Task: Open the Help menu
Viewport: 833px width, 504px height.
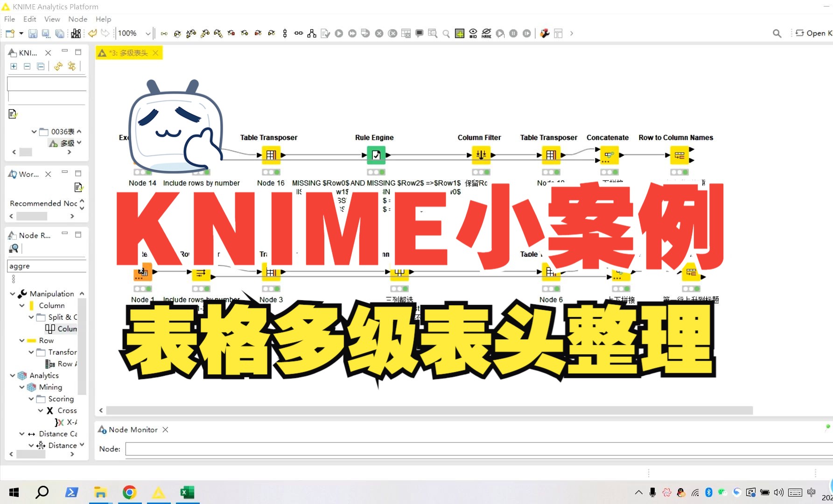Action: pos(103,19)
